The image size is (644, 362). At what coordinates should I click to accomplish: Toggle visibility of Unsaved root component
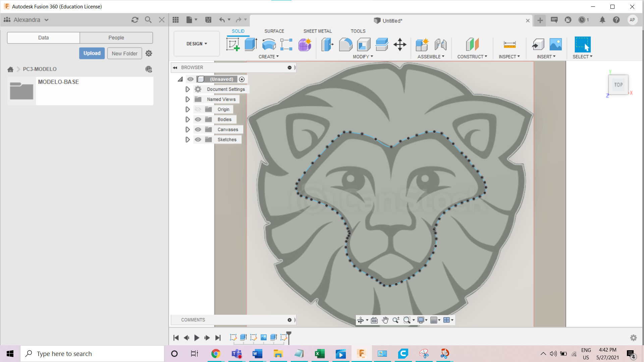pos(190,79)
